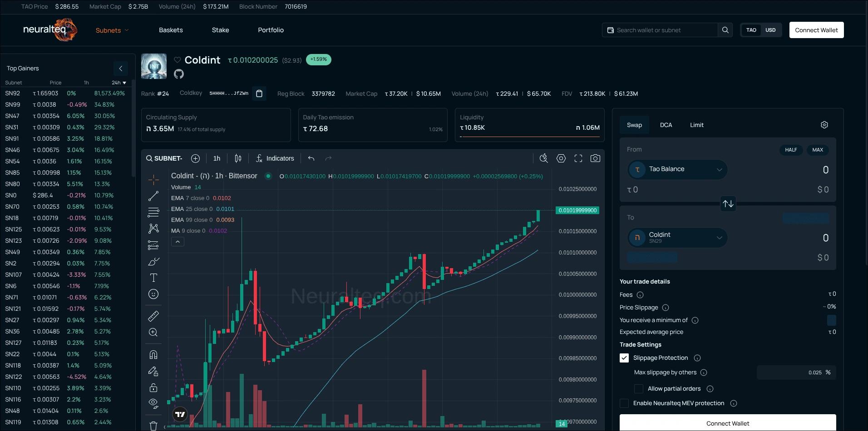868x431 pixels.
Task: Lock all drawing tools
Action: click(x=153, y=387)
